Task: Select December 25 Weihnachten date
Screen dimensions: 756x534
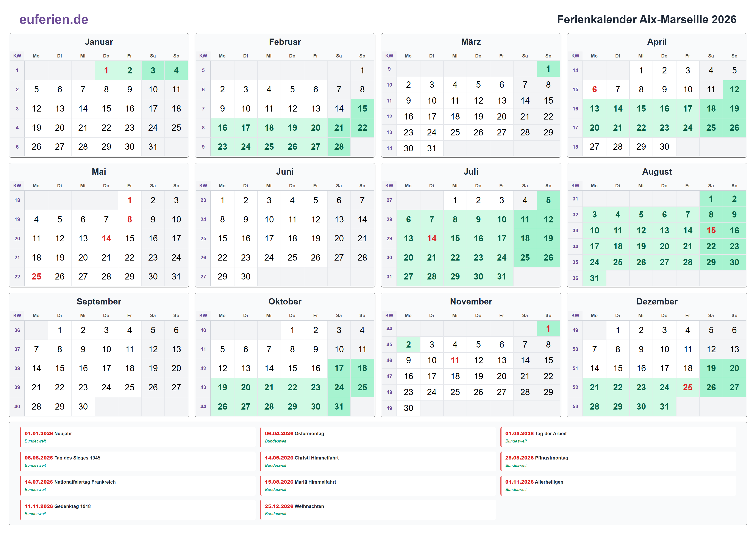Action: (x=687, y=388)
